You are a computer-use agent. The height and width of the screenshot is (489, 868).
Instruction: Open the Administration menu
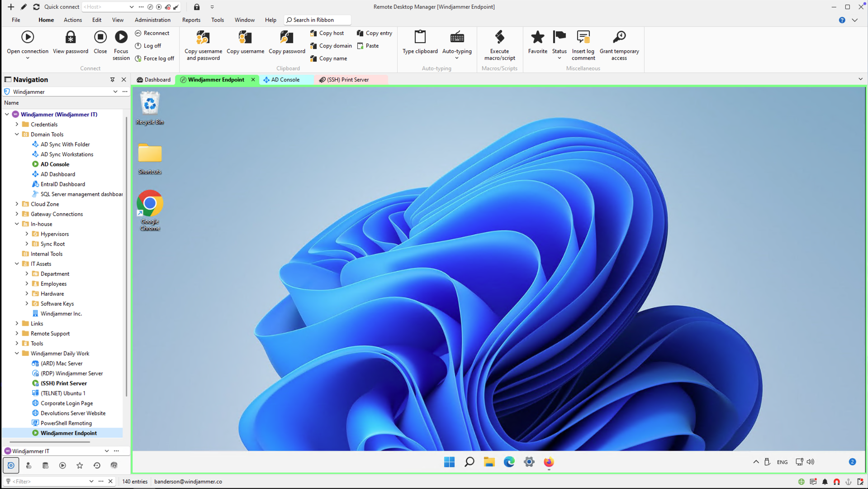click(152, 20)
